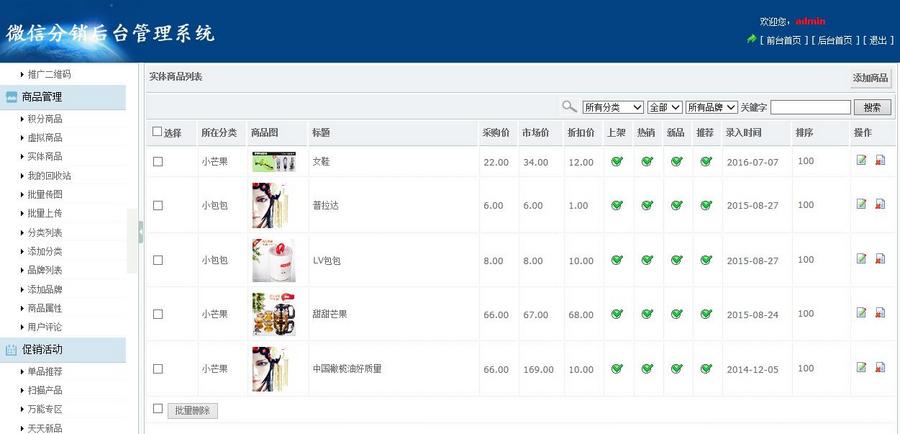Open 积分商品 in sidebar
The image size is (900, 434).
tap(45, 119)
